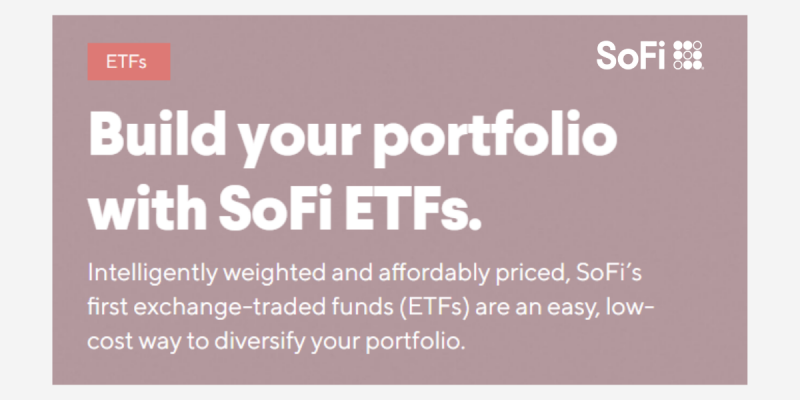Click 'SoFi's' in the description paragraph
Screen dimensions: 800x400
609,273
